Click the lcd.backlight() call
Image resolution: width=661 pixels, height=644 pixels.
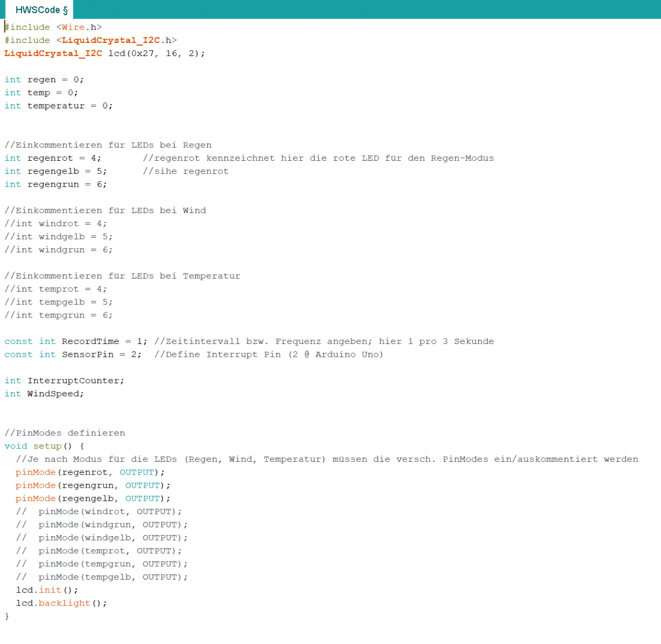(61, 603)
